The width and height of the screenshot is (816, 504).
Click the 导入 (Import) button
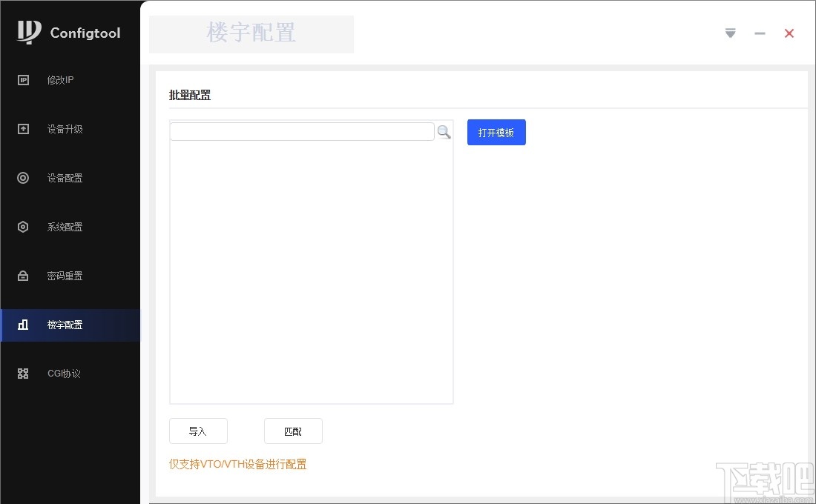click(x=198, y=431)
